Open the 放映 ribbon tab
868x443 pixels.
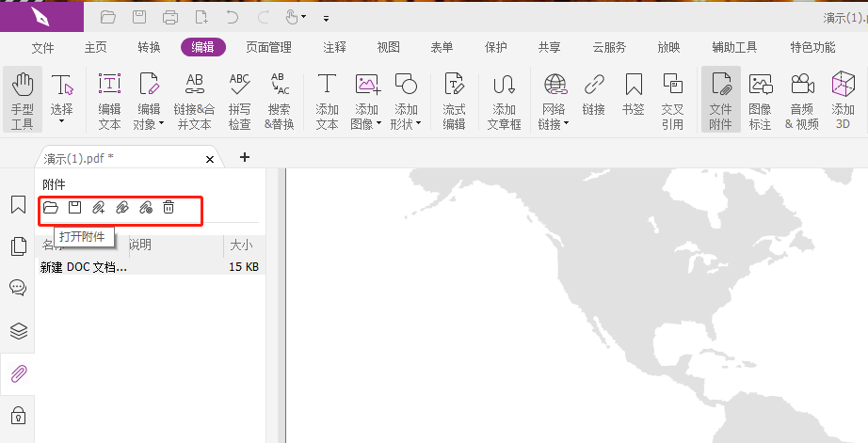668,48
